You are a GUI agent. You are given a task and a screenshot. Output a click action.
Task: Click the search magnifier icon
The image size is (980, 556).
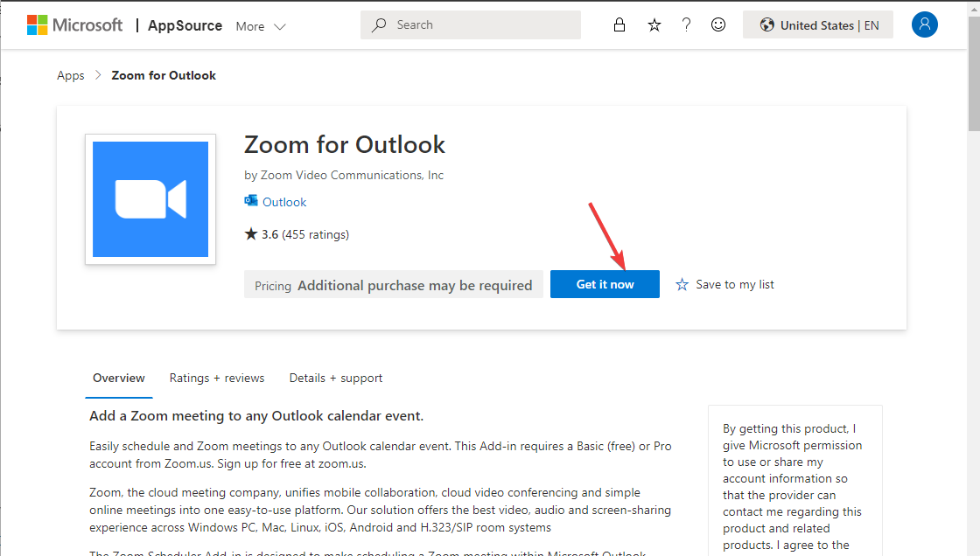click(x=378, y=24)
